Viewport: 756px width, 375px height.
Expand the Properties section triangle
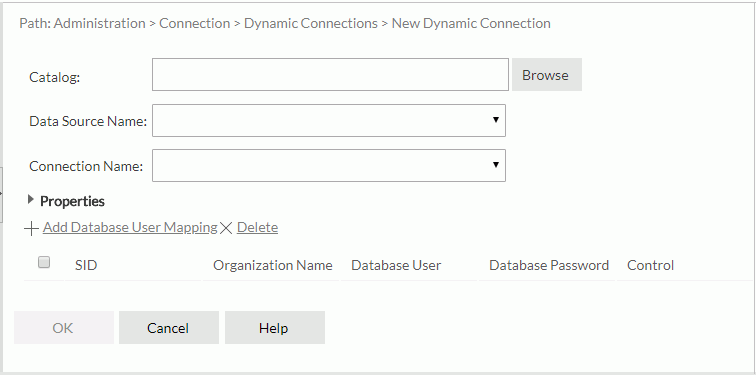click(x=31, y=200)
